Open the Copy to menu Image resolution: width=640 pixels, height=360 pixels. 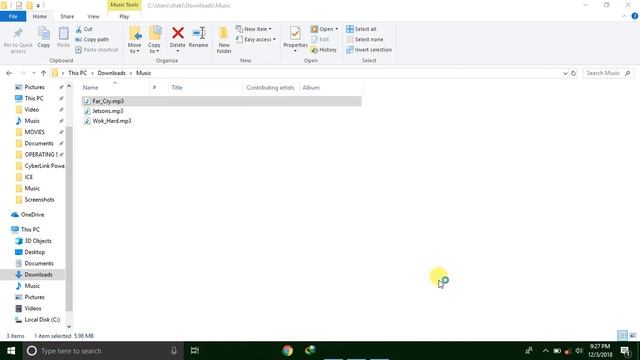pos(154,40)
